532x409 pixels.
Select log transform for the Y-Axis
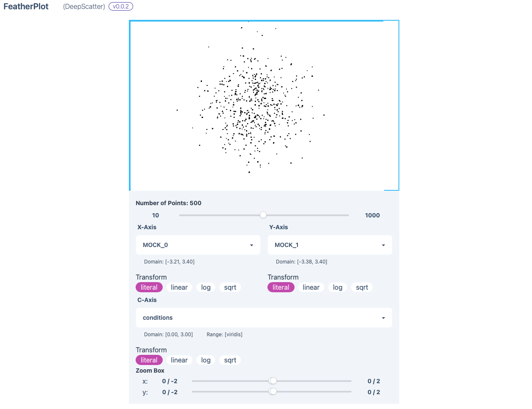338,287
